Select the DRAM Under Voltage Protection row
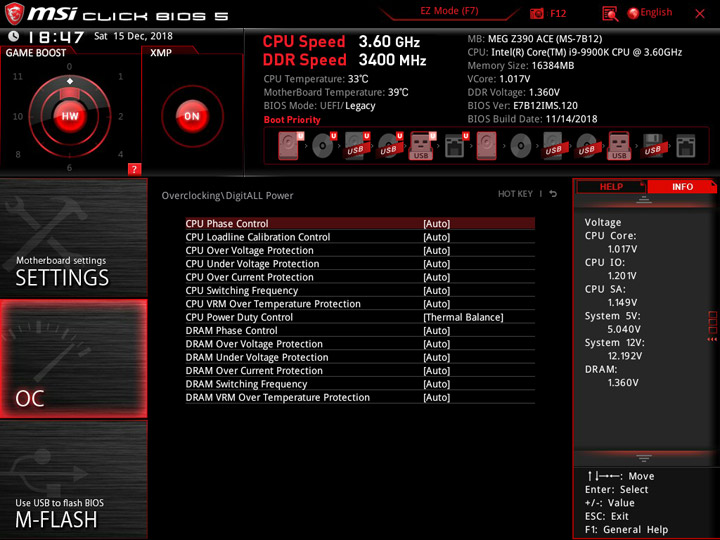The width and height of the screenshot is (720, 540). coord(360,357)
